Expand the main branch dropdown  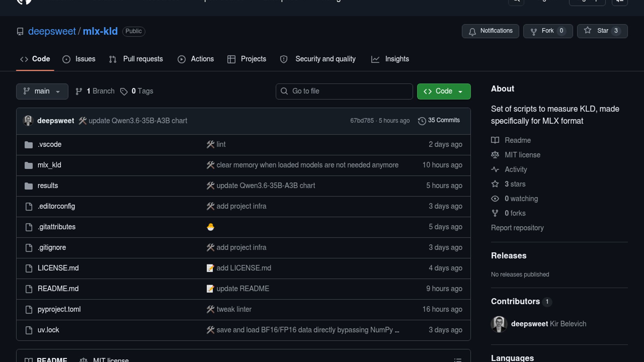(x=42, y=91)
